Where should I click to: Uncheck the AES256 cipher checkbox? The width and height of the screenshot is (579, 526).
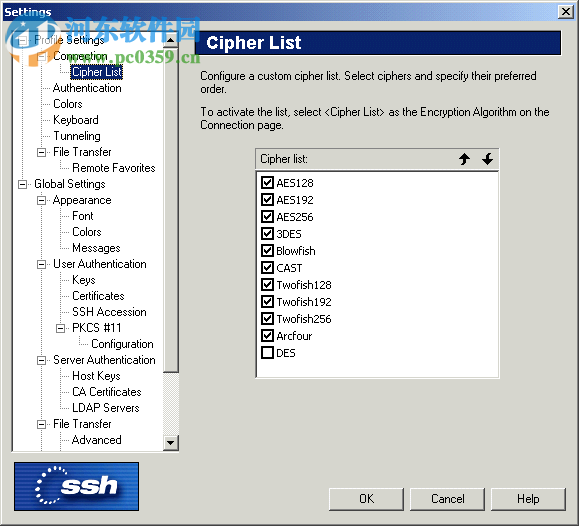267,216
